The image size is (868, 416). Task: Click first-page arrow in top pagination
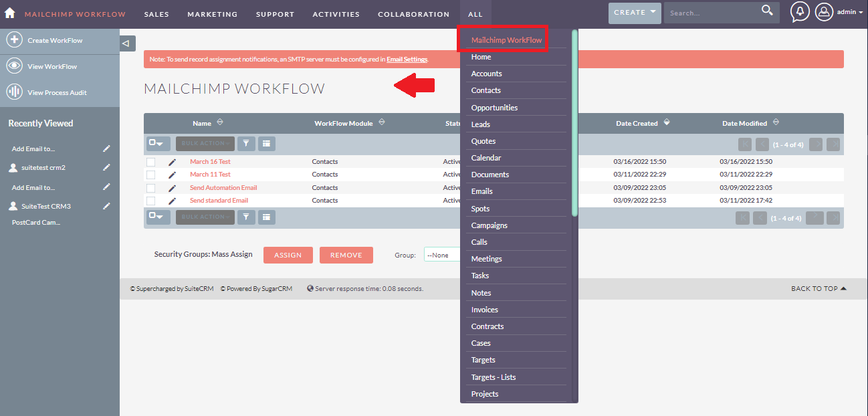coord(745,144)
